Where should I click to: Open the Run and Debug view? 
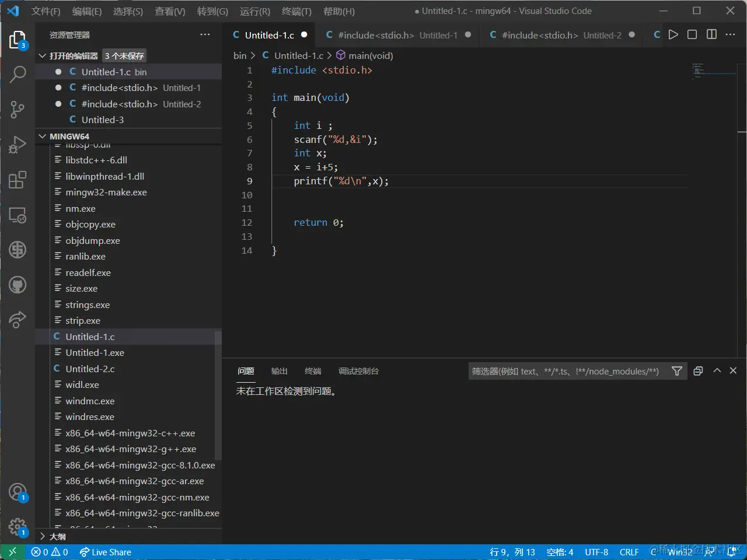click(x=18, y=144)
